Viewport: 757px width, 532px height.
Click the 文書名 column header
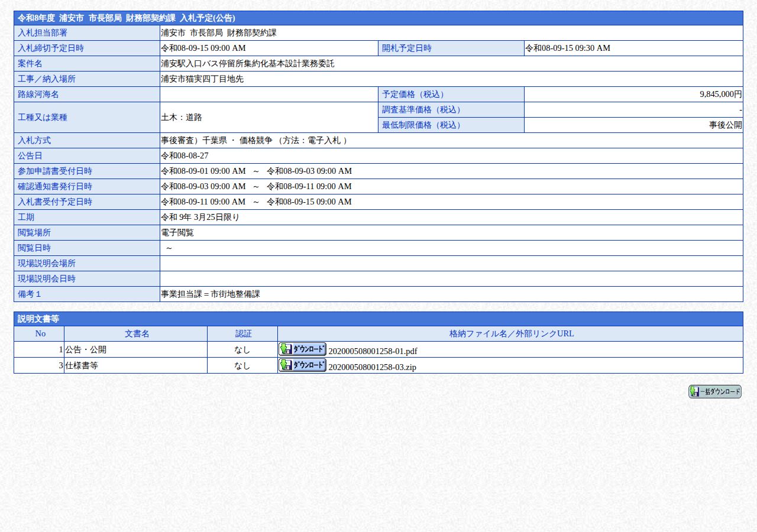[136, 333]
